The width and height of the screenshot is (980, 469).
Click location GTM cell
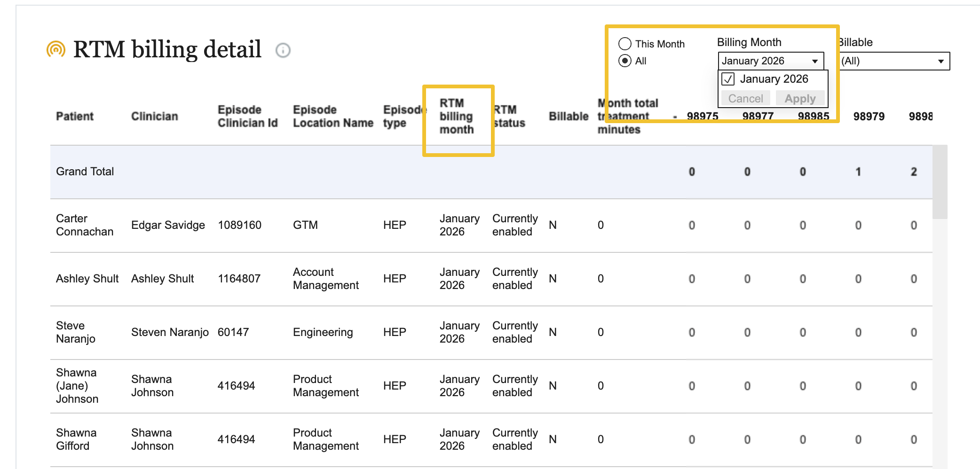[305, 225]
